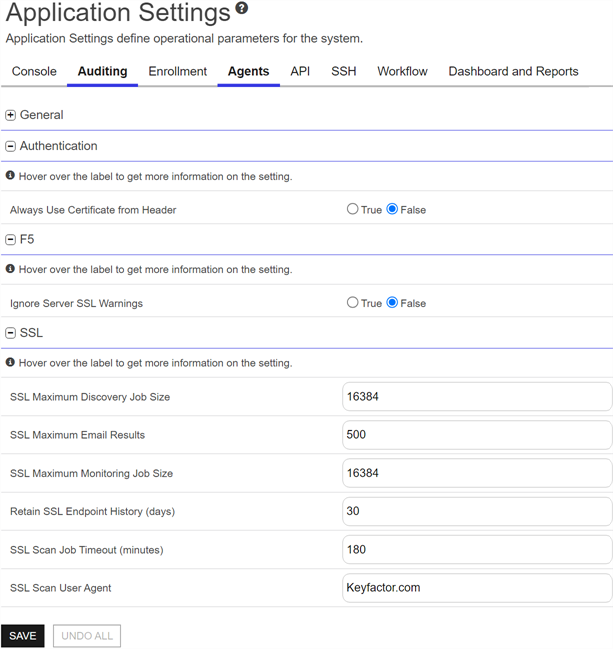
Task: Select False for Always Use Certificate from Header
Action: (x=392, y=209)
